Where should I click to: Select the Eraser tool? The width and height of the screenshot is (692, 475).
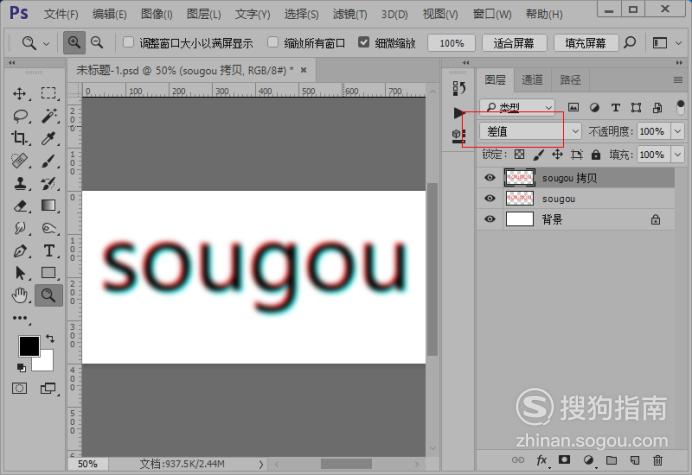point(19,206)
